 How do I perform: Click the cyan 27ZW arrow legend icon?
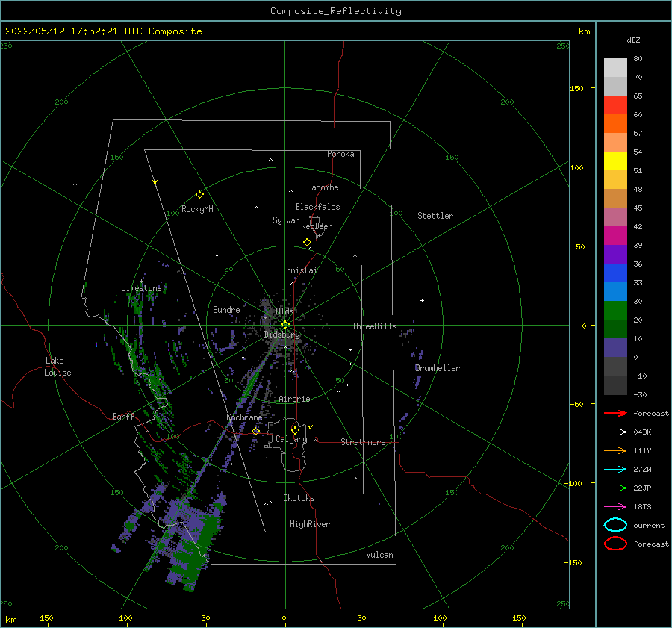615,469
